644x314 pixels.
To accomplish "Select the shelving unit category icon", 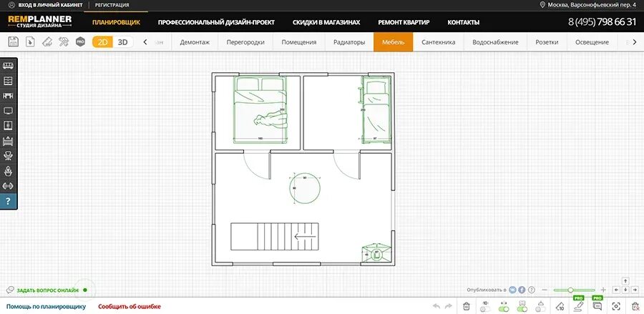I will point(8,81).
